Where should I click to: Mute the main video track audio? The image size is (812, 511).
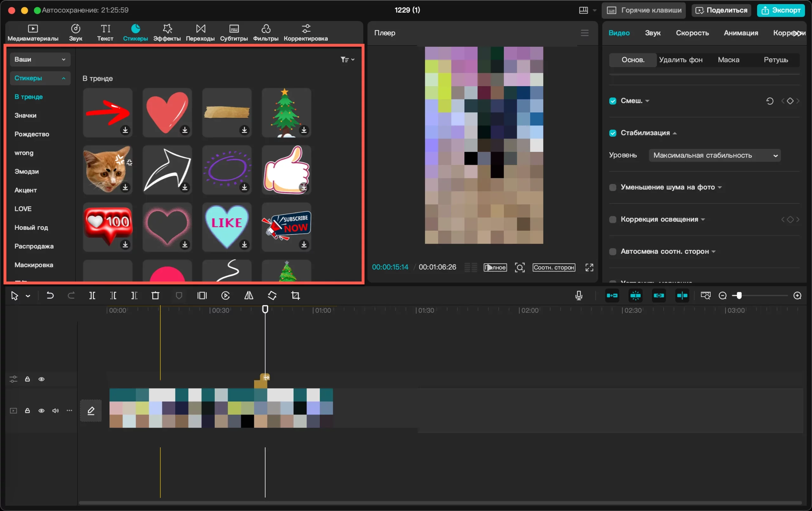coord(55,410)
